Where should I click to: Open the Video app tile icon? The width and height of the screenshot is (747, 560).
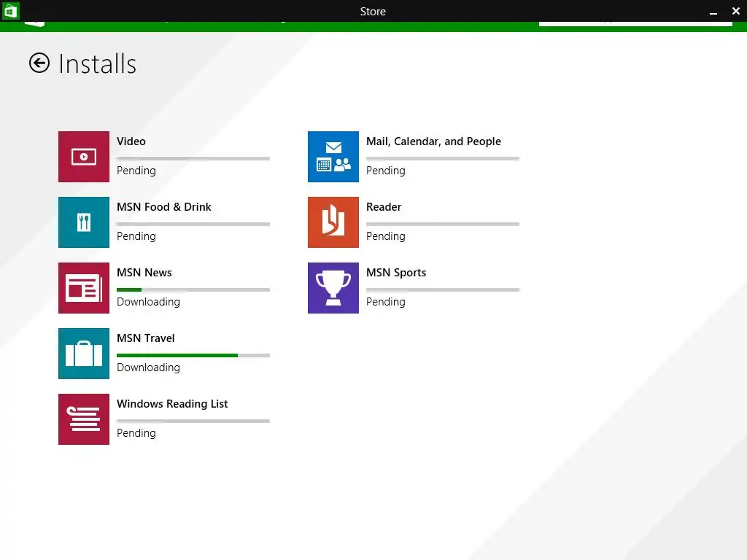click(84, 157)
